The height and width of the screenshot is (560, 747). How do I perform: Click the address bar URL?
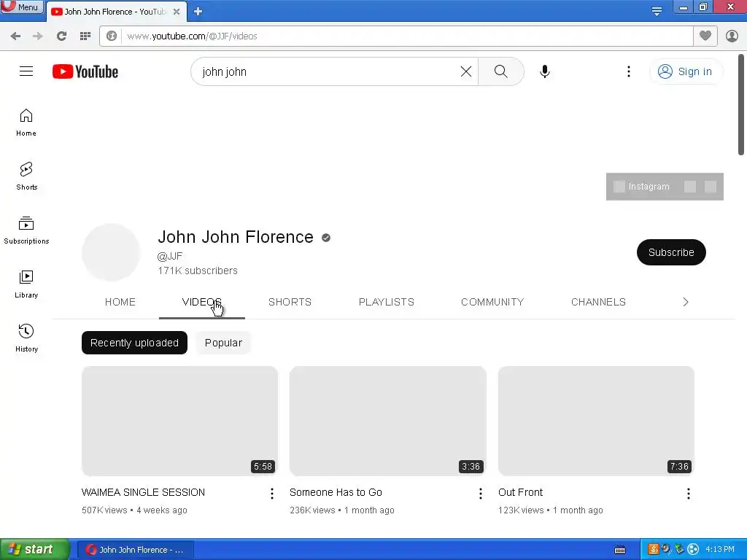click(192, 36)
